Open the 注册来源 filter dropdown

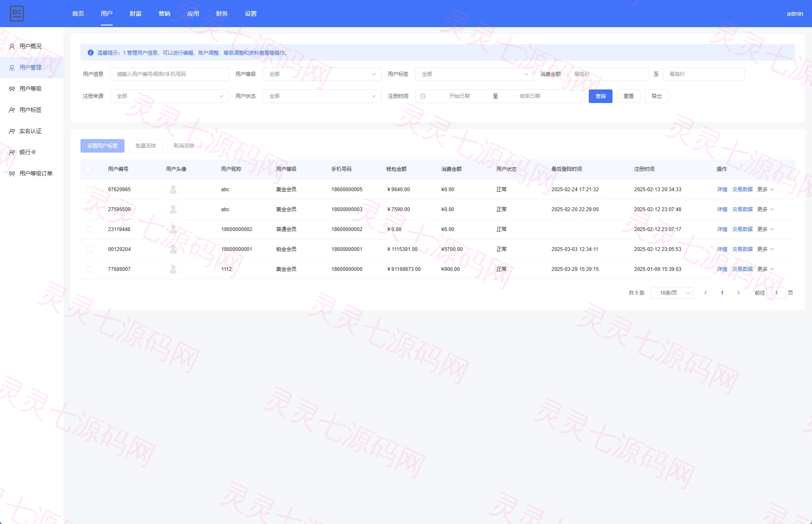tap(169, 96)
